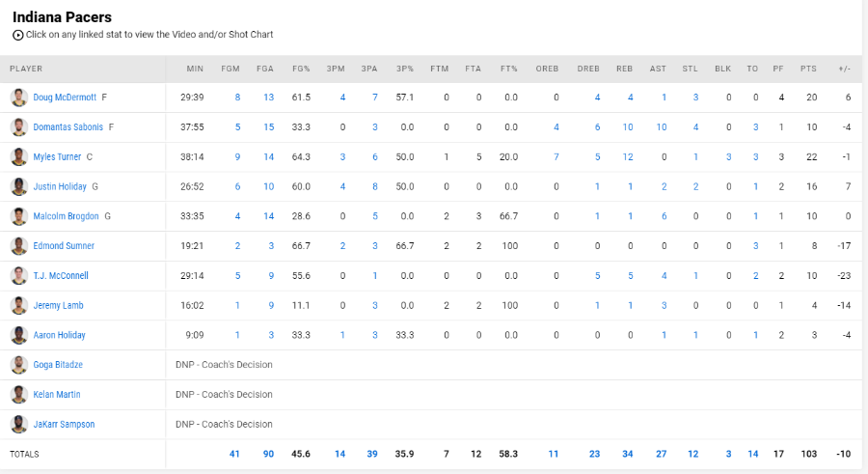The height and width of the screenshot is (474, 868).
Task: View Edmond Sumner's 3 turnovers
Action: [755, 246]
